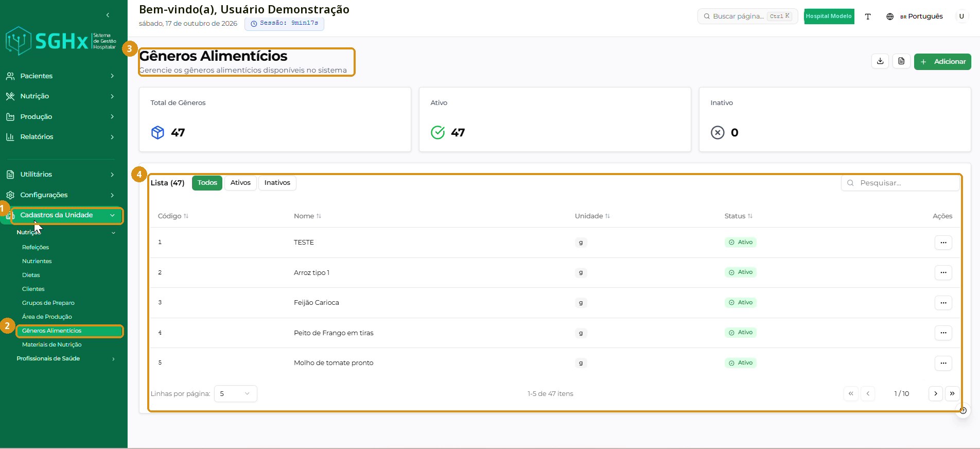
Task: Open actions menu for Arroz tipo 1
Action: (x=943, y=272)
